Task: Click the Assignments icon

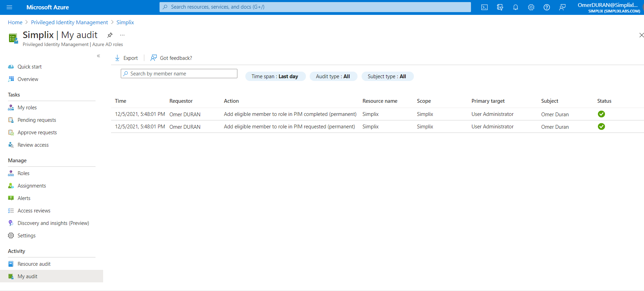Action: [11, 186]
